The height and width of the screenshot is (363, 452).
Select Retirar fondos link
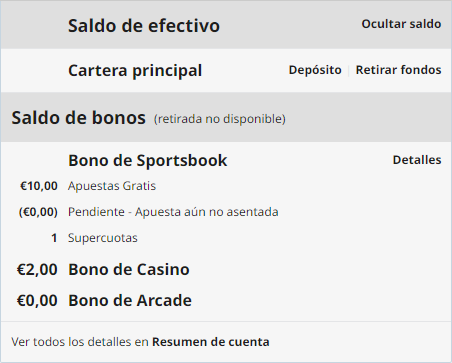click(x=398, y=70)
